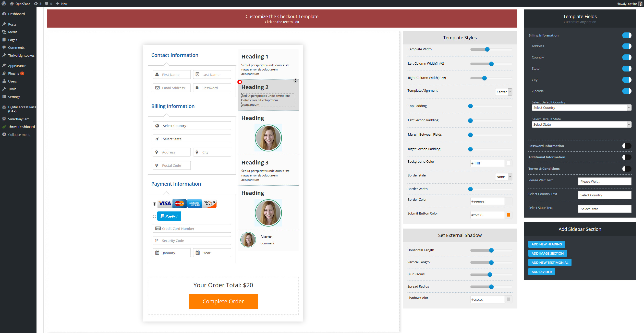
Task: Click the PayPal logo button
Action: coord(169,216)
